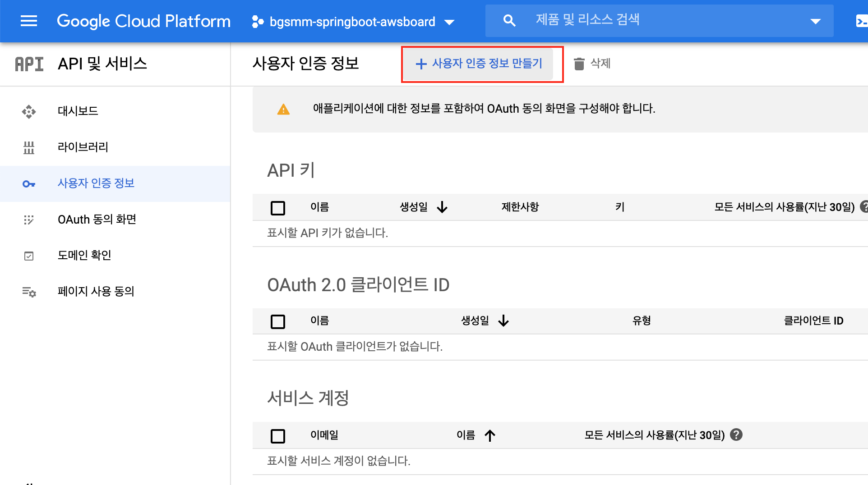Click the 페이지 사용 동의 settings icon
Viewport: 868px width, 485px height.
pyautogui.click(x=29, y=292)
